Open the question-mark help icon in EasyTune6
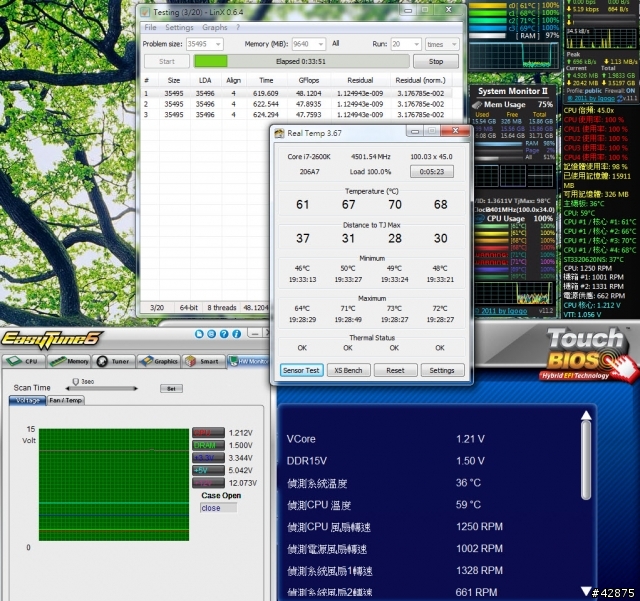 (224, 334)
